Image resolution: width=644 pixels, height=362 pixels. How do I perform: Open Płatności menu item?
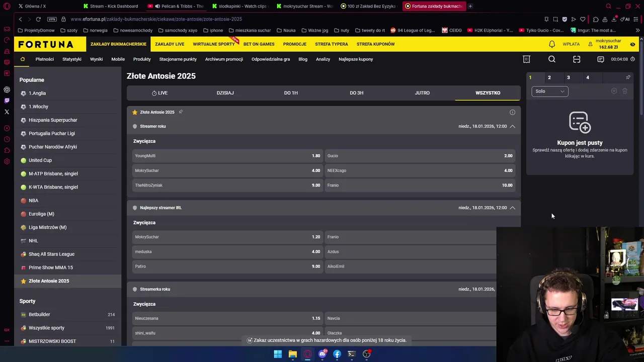click(44, 59)
